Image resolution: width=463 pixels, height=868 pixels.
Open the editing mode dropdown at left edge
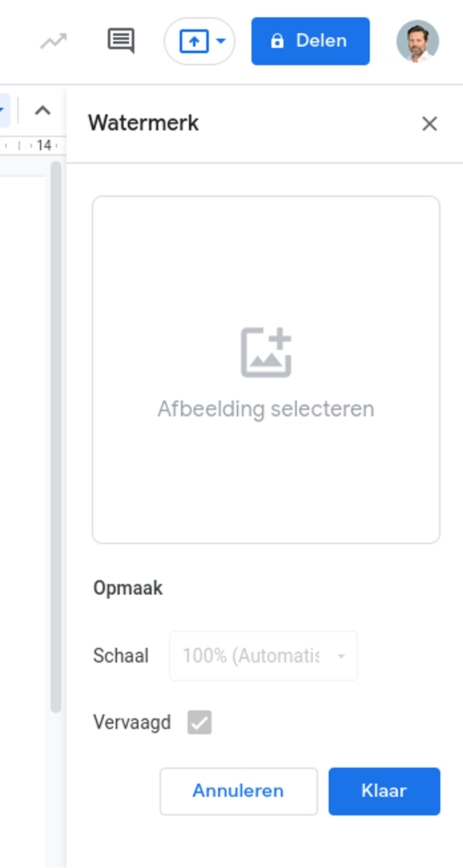tap(3, 111)
